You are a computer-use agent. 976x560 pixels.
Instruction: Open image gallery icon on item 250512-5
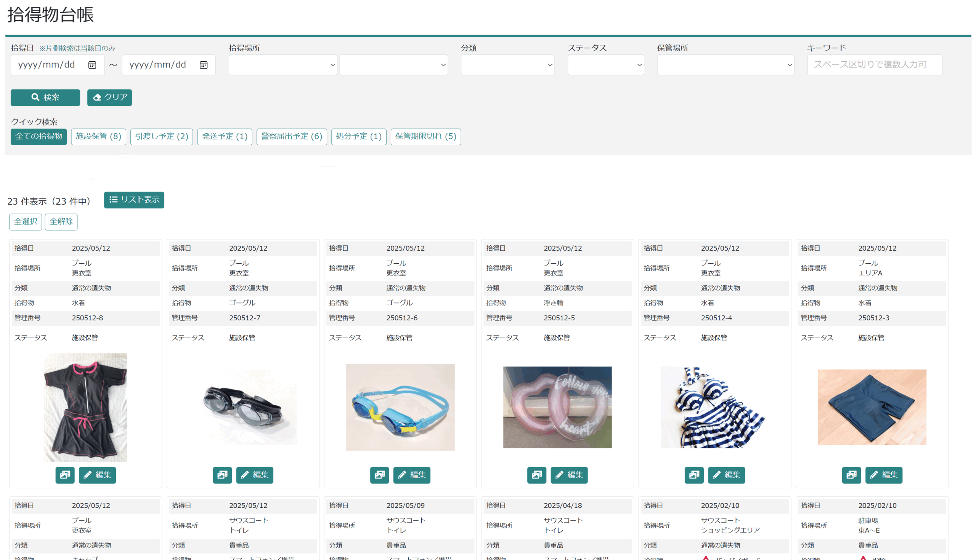tap(536, 475)
